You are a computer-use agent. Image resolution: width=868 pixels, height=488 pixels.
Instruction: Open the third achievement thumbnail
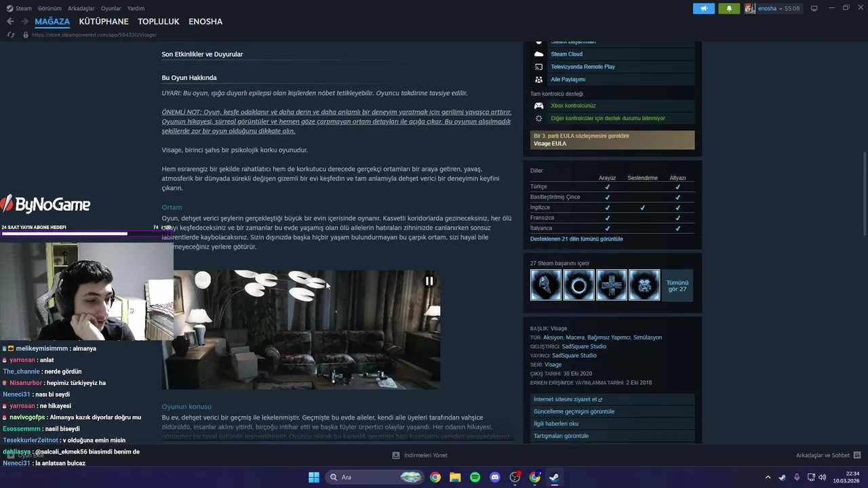click(x=611, y=285)
